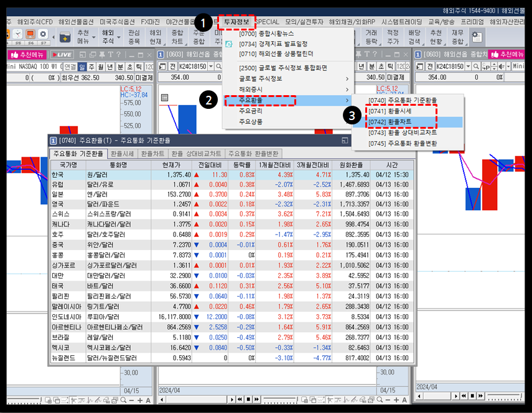The height and width of the screenshot is (413, 532).
Task: Click the 재무종합 toolbar button
Action: point(457,37)
